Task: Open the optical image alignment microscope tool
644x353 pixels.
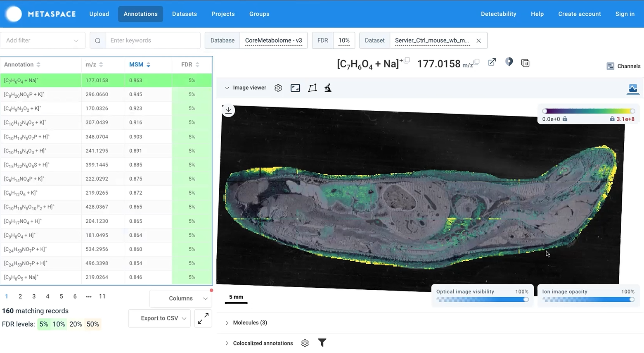Action: [x=327, y=88]
